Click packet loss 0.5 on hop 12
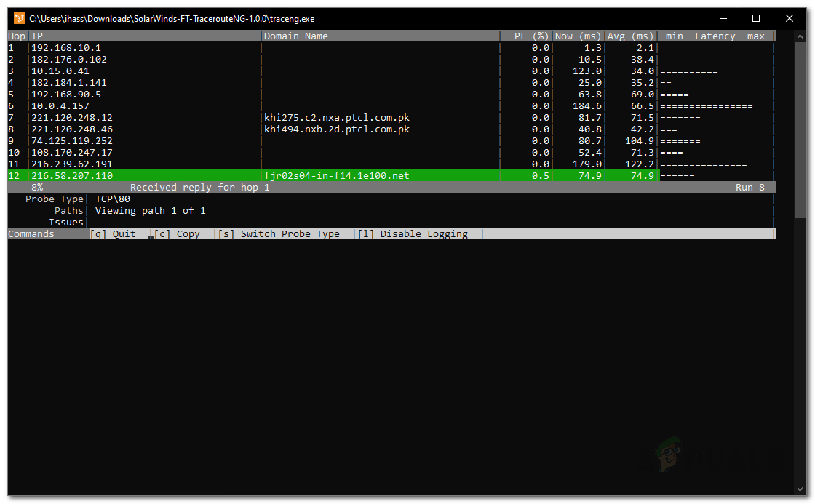Image resolution: width=815 pixels, height=504 pixels. point(541,175)
